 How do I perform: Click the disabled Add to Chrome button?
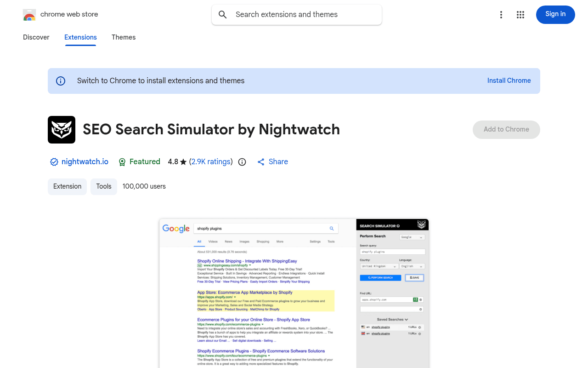coord(506,130)
